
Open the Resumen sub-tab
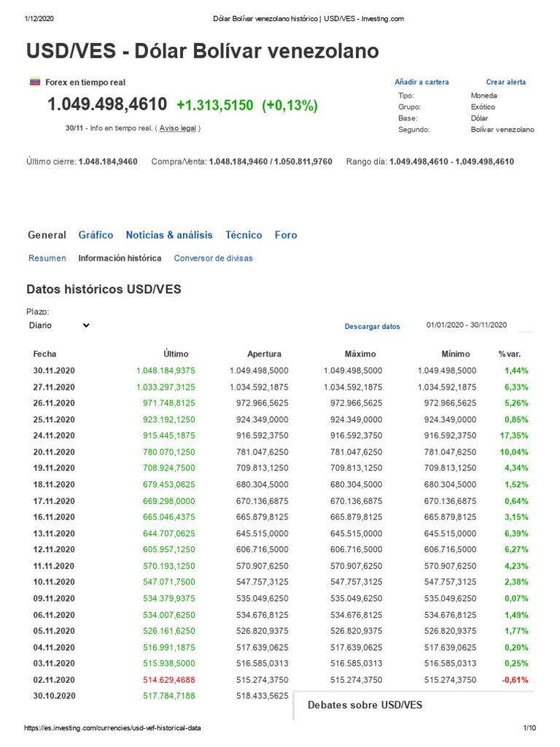pos(47,258)
